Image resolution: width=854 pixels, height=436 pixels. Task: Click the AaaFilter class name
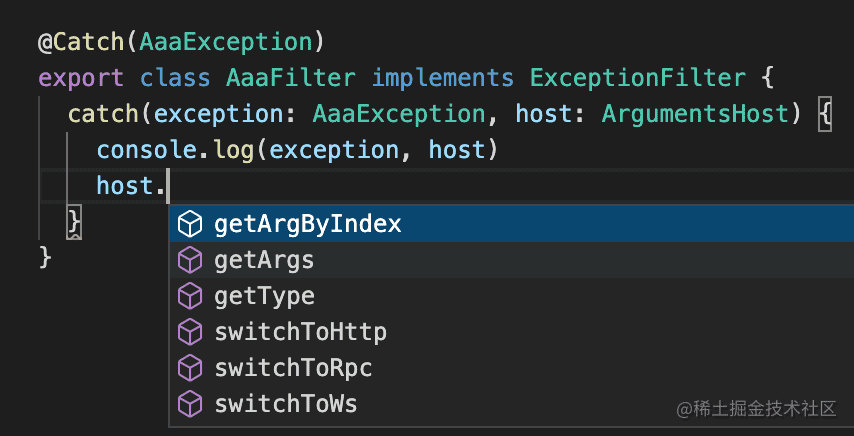click(292, 78)
